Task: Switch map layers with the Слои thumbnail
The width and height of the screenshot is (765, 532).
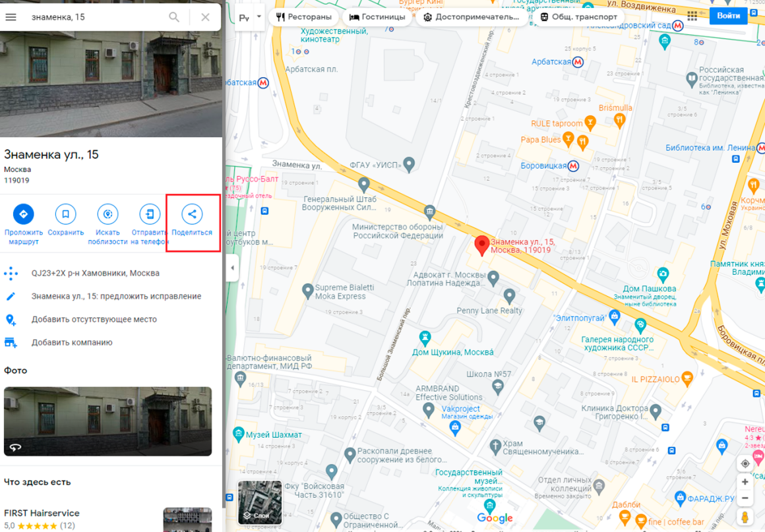Action: (260, 502)
